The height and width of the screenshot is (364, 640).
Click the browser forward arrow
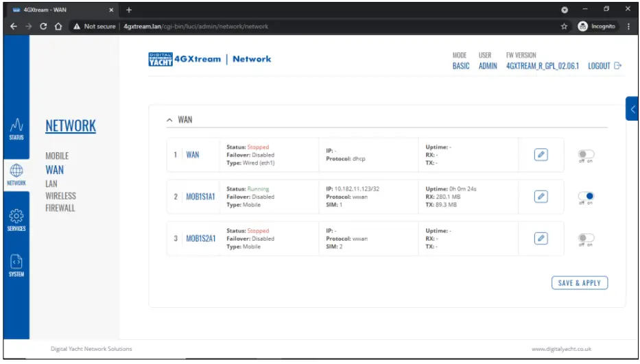click(x=29, y=26)
